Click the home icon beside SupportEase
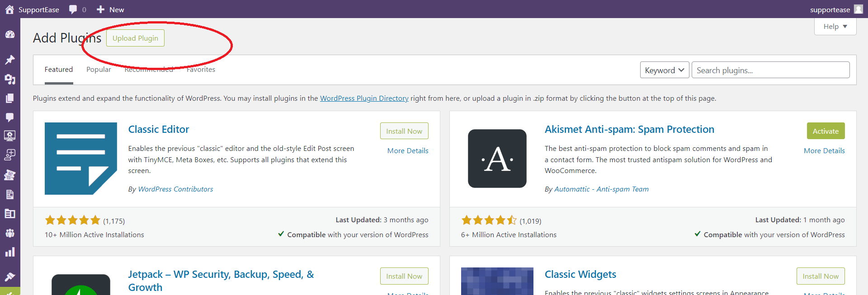This screenshot has width=868, height=295. click(9, 9)
